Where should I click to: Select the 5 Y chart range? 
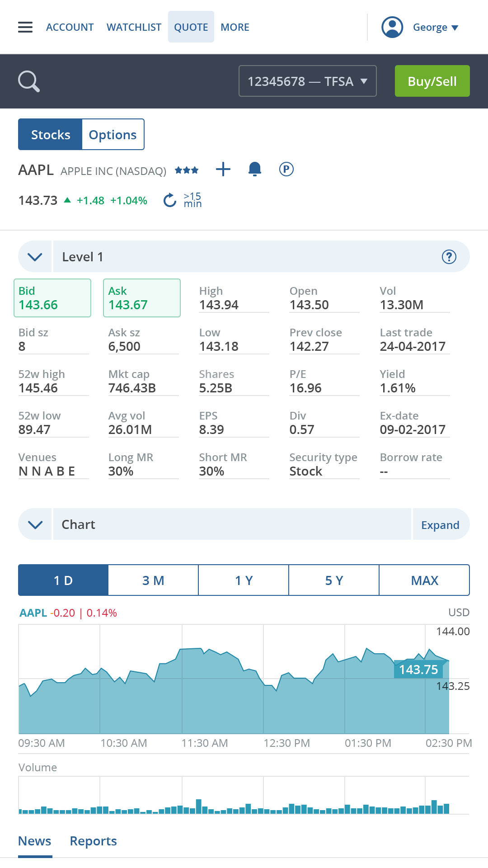[334, 580]
